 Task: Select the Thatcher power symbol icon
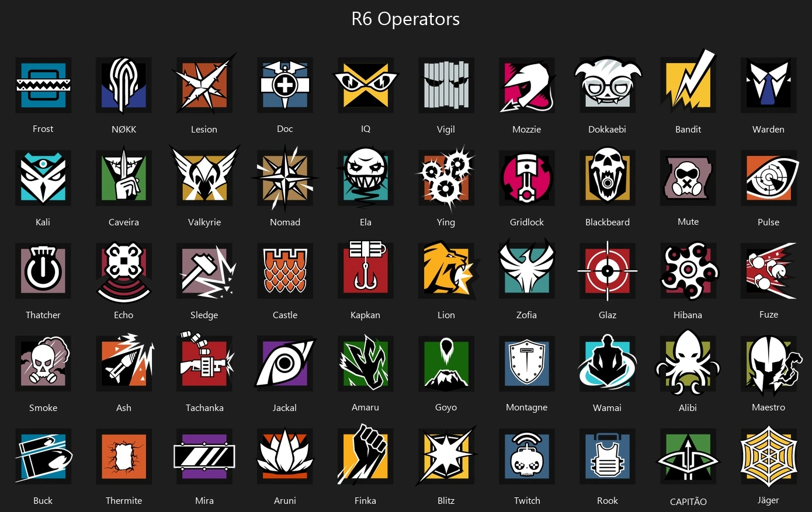43,270
